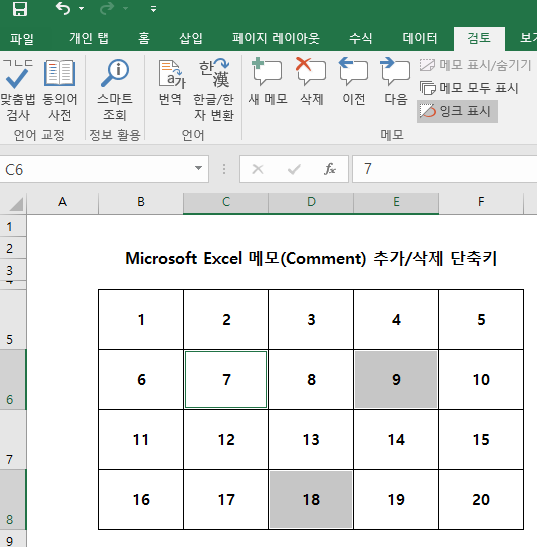Viewport: 537px width, 547px height.
Task: Select row 2 header
Action: 13,248
